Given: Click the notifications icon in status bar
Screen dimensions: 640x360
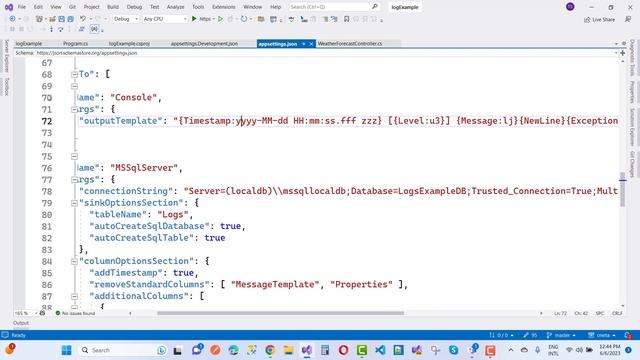Looking at the screenshot, I should [628, 335].
